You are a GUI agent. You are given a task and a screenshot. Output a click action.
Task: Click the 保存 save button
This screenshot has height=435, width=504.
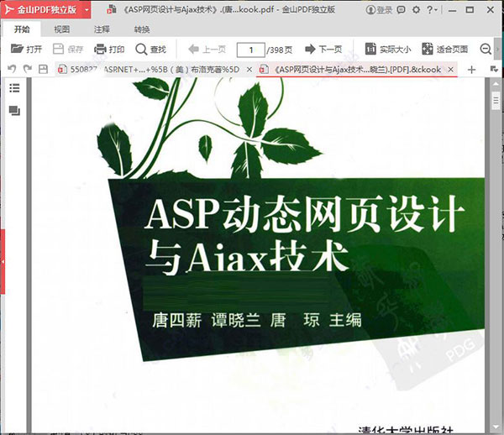(68, 50)
